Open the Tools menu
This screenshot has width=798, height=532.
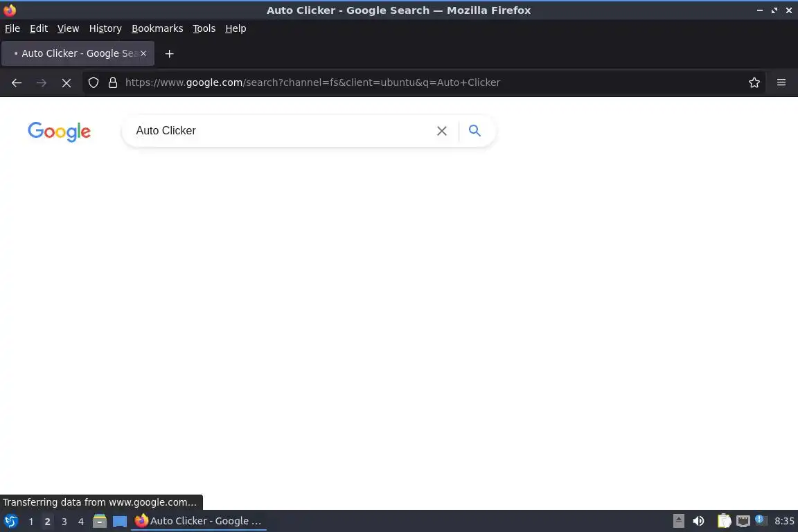click(x=204, y=28)
